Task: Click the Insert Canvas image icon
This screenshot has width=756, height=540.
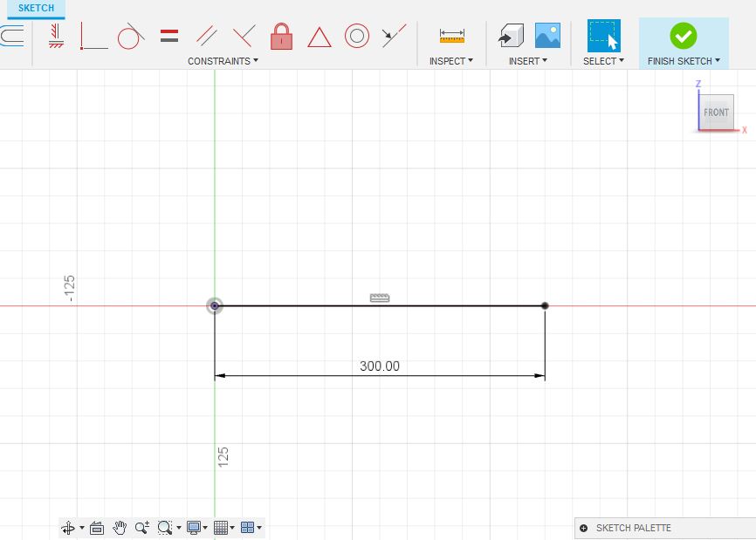Action: click(547, 36)
